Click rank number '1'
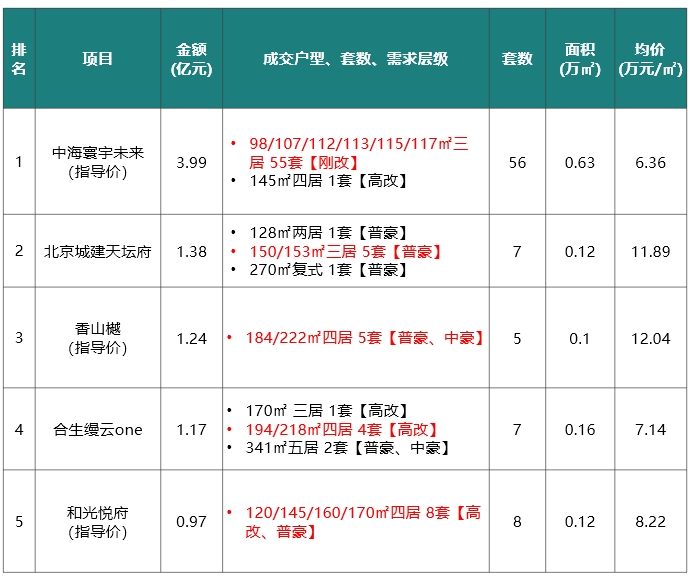 click(x=18, y=162)
